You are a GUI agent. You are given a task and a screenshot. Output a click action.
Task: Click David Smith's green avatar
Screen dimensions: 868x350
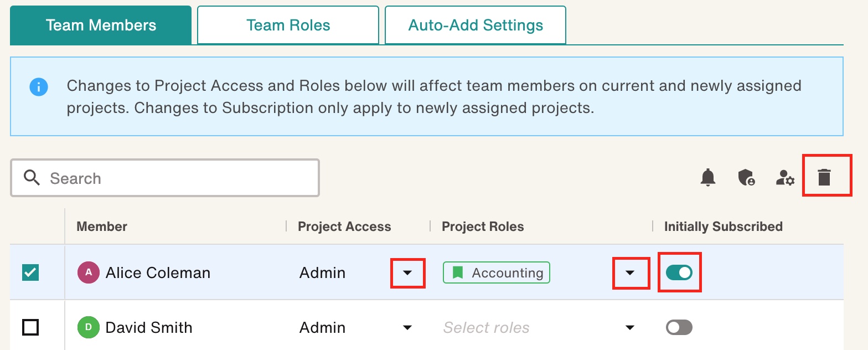pos(89,327)
